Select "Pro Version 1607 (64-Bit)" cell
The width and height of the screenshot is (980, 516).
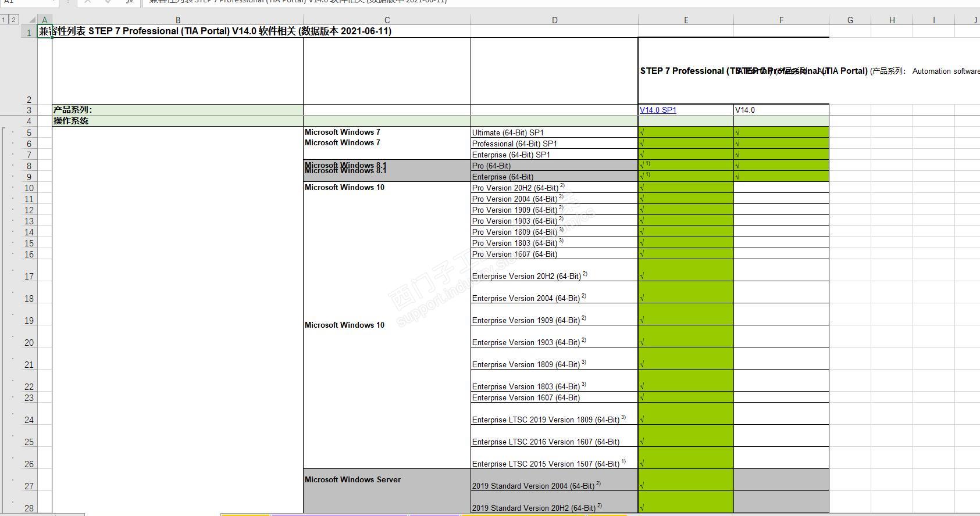[554, 254]
